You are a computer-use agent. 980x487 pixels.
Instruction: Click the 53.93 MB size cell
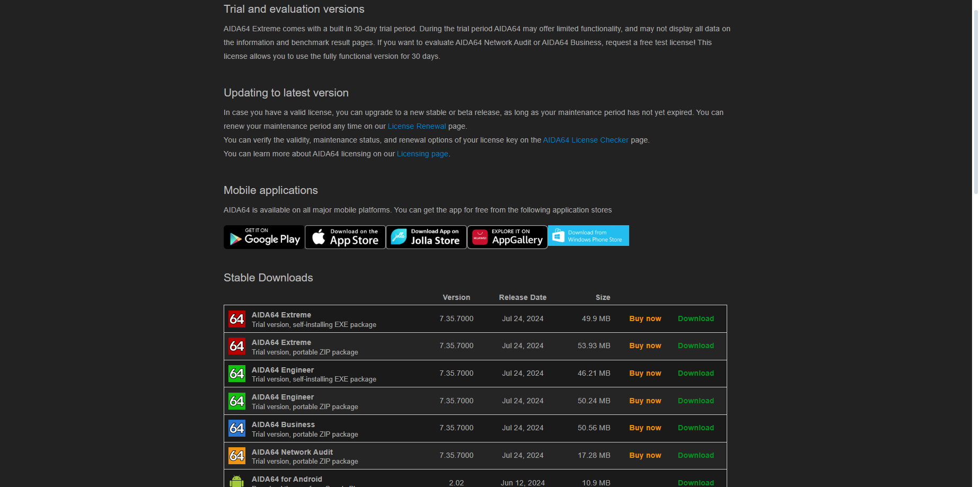pyautogui.click(x=594, y=346)
